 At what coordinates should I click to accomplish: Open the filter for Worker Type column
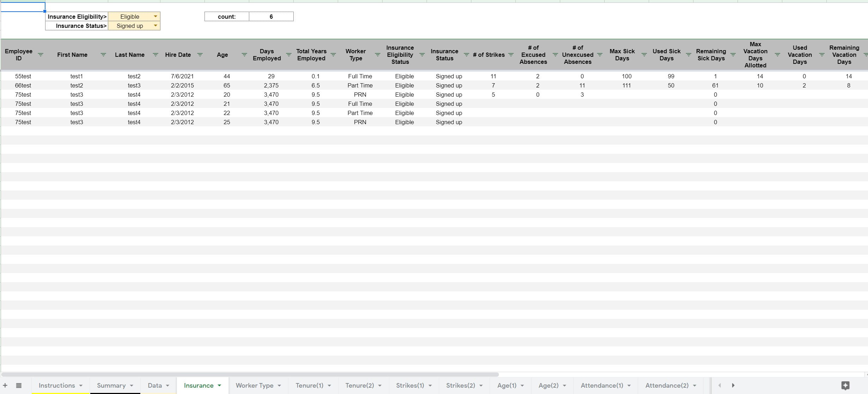[377, 55]
